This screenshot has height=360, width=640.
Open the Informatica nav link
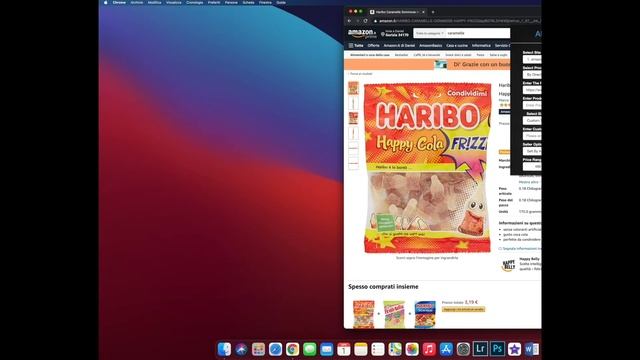(x=481, y=46)
